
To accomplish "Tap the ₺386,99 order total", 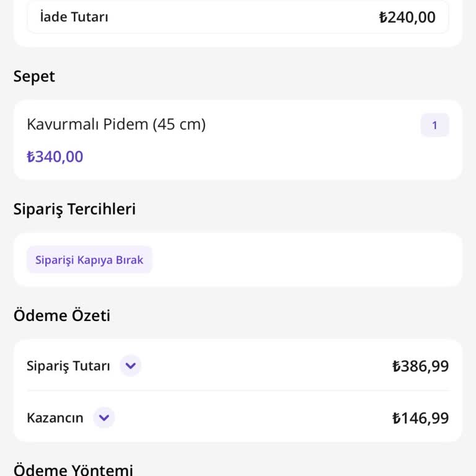I will click(x=420, y=366).
